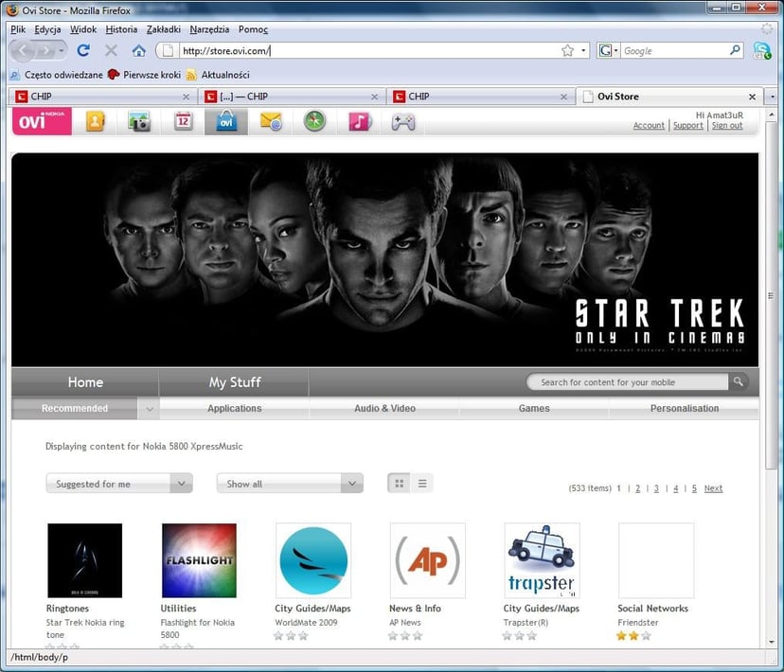Select the Applications category tab
784x672 pixels.
click(x=234, y=409)
